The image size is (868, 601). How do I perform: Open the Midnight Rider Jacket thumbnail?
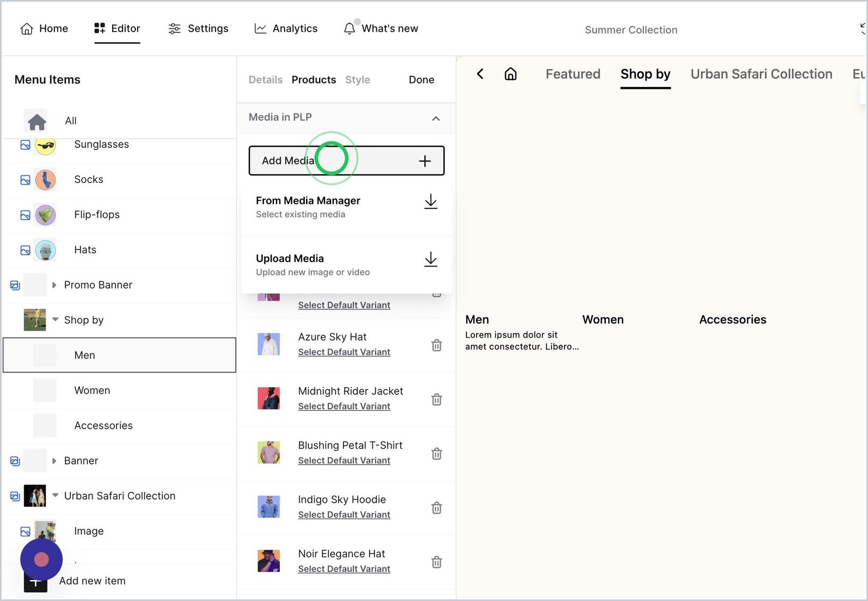tap(268, 399)
